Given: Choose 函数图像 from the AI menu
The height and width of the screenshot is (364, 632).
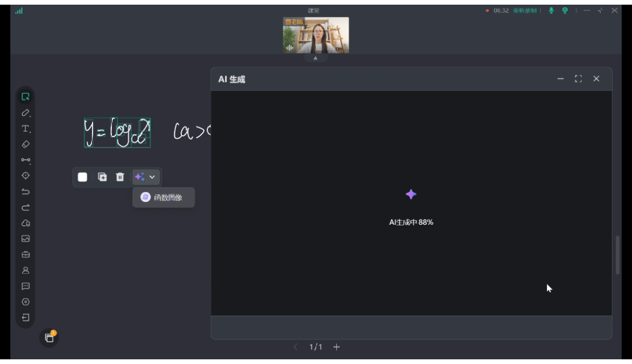Looking at the screenshot, I should coord(163,197).
